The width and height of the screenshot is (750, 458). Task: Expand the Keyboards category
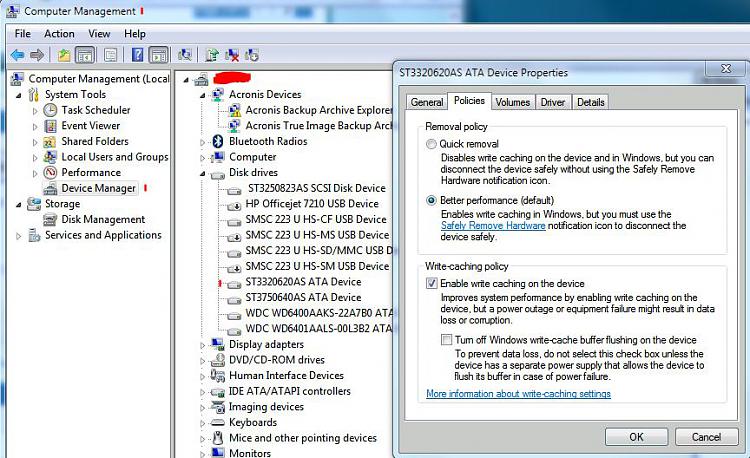202,423
